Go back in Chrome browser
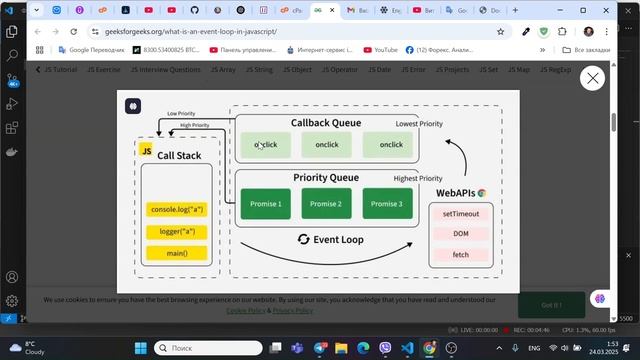The width and height of the screenshot is (640, 360). click(x=38, y=31)
